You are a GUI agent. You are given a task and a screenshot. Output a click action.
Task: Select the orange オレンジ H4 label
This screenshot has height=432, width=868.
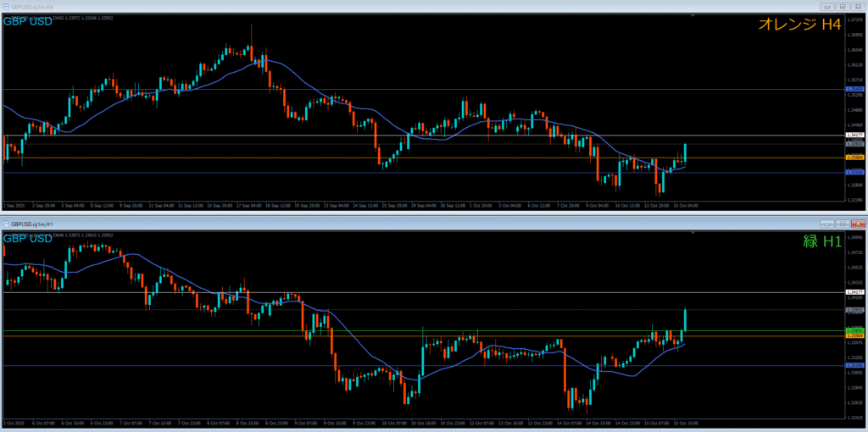pos(800,24)
